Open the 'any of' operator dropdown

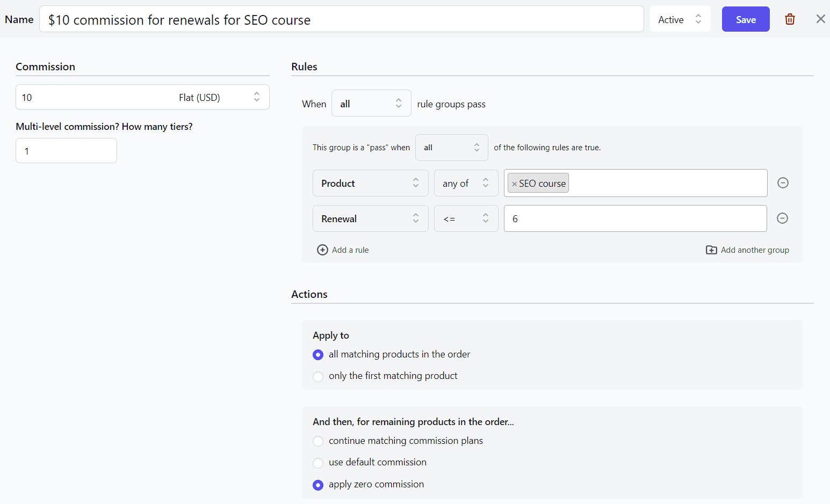(466, 183)
